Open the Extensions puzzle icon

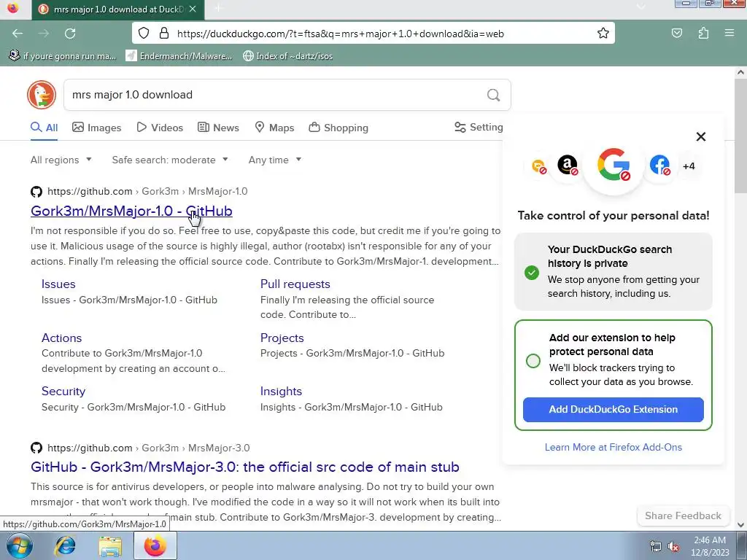click(x=703, y=34)
